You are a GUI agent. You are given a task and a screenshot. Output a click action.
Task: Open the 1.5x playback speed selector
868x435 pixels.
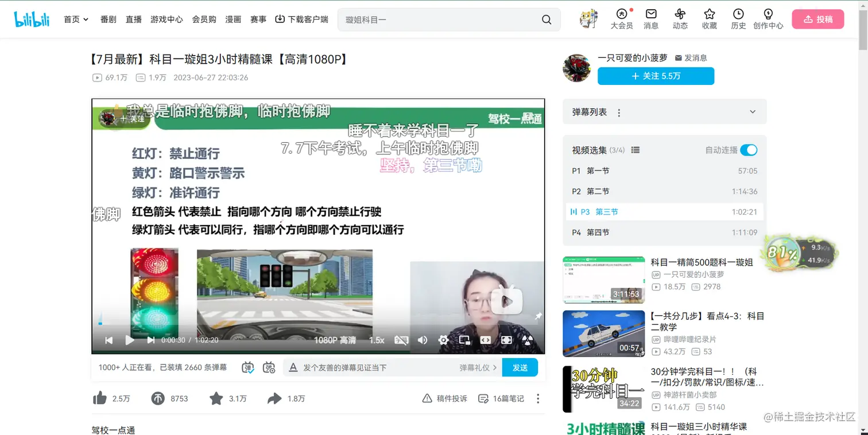point(377,340)
